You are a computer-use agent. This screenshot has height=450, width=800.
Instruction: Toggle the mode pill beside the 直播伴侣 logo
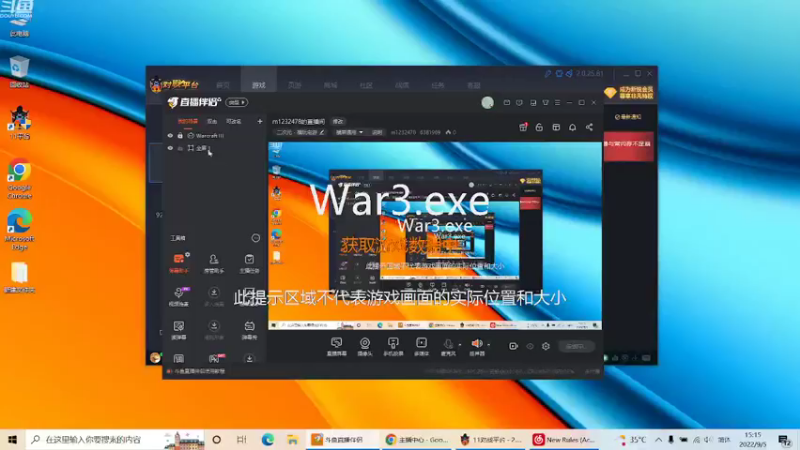coord(236,103)
